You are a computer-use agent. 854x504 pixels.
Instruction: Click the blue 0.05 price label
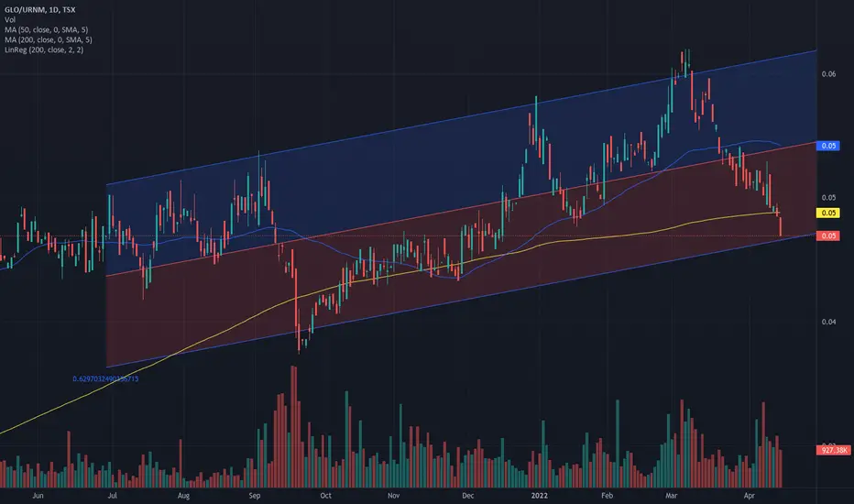827,146
